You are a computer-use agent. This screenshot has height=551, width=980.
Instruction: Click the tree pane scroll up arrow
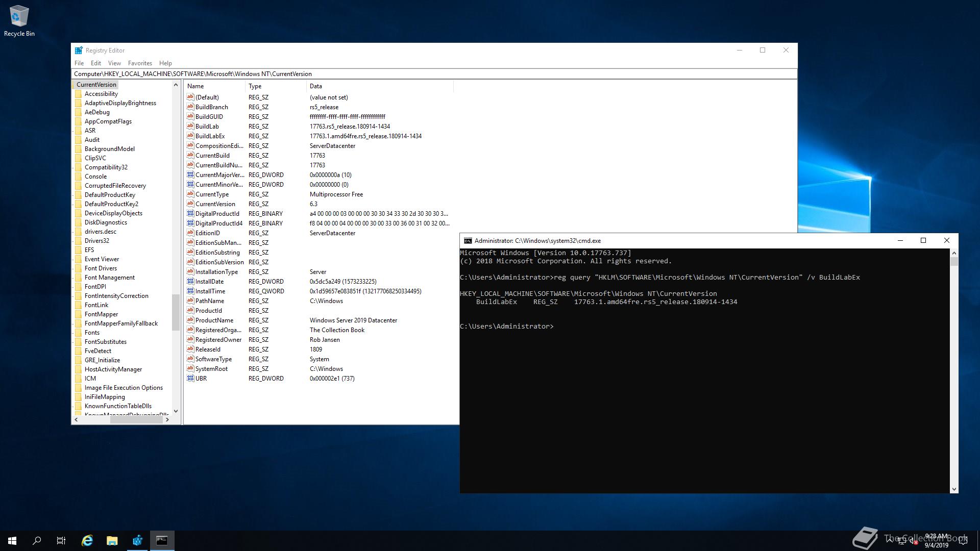pyautogui.click(x=176, y=85)
